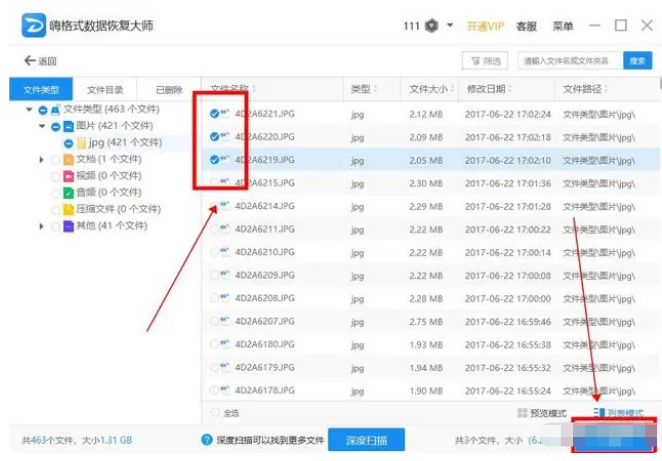
Task: Go back with the 返回 arrow
Action: click(40, 61)
